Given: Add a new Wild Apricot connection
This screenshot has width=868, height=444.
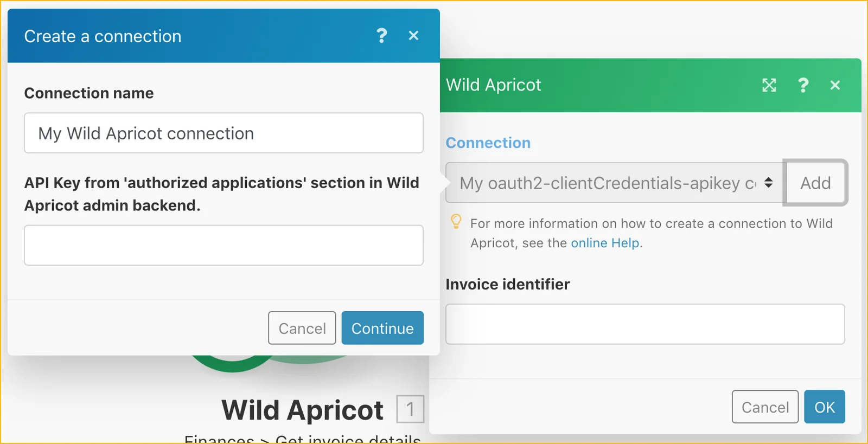Looking at the screenshot, I should tap(815, 183).
